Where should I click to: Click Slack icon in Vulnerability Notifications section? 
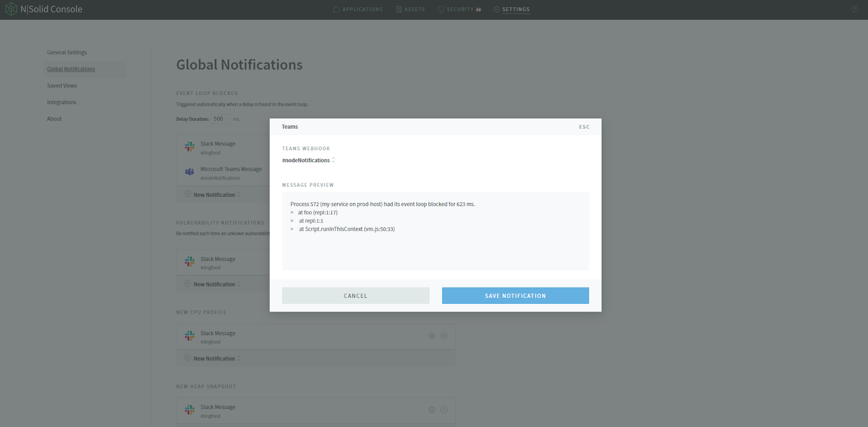189,262
